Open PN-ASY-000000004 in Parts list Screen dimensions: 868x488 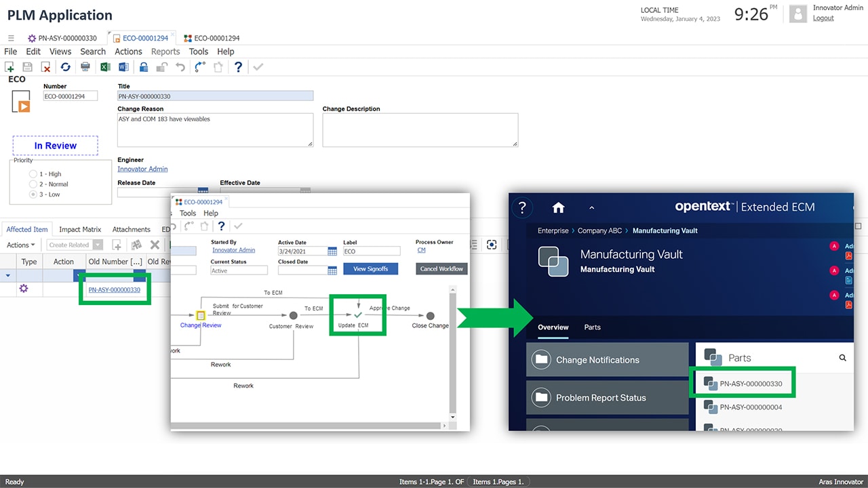[x=751, y=407]
